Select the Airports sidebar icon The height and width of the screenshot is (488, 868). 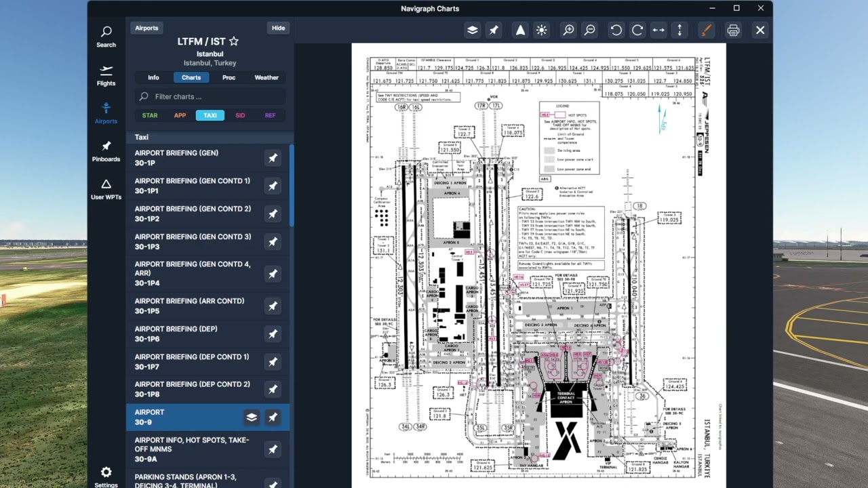pyautogui.click(x=106, y=113)
